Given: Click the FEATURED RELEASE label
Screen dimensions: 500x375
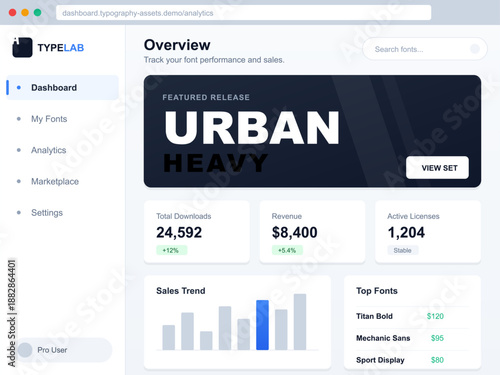Looking at the screenshot, I should (x=206, y=97).
